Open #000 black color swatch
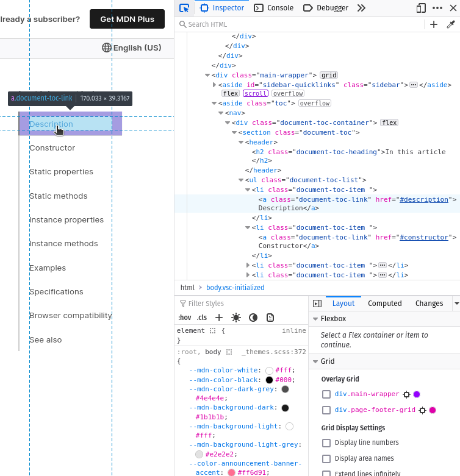Viewport: 460px width, 476px height. coord(269,380)
